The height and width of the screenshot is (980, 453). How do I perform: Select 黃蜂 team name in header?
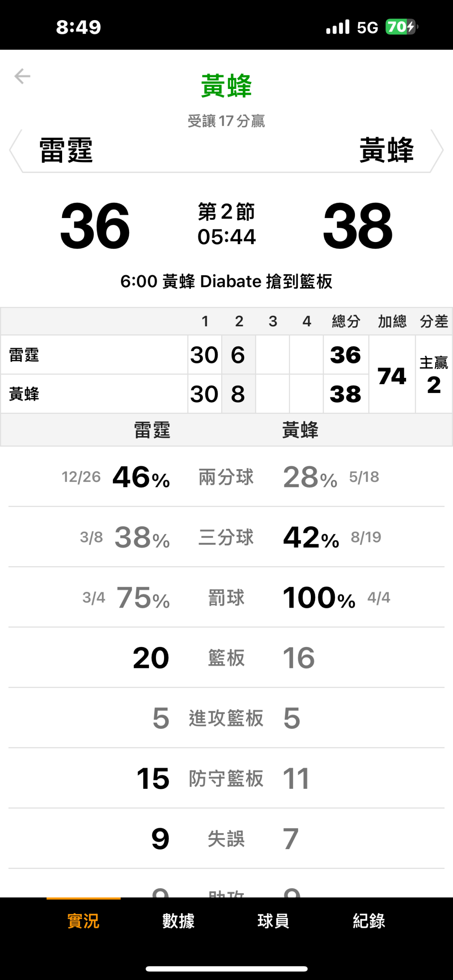click(386, 151)
